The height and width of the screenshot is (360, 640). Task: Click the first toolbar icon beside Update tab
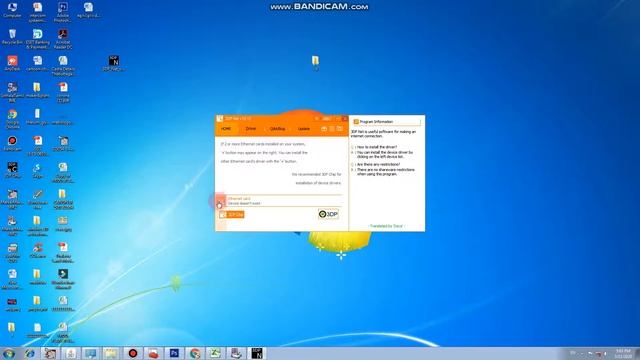[x=324, y=129]
